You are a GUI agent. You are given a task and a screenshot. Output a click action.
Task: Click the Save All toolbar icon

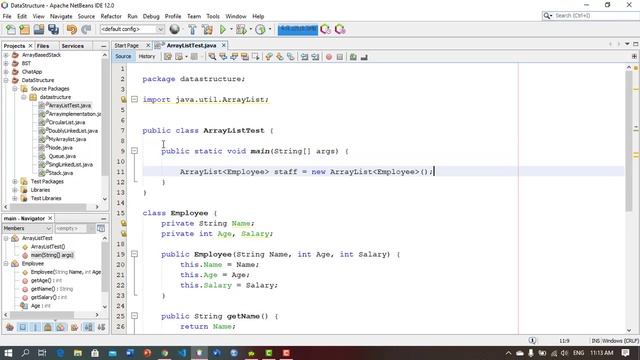pyautogui.click(x=53, y=29)
